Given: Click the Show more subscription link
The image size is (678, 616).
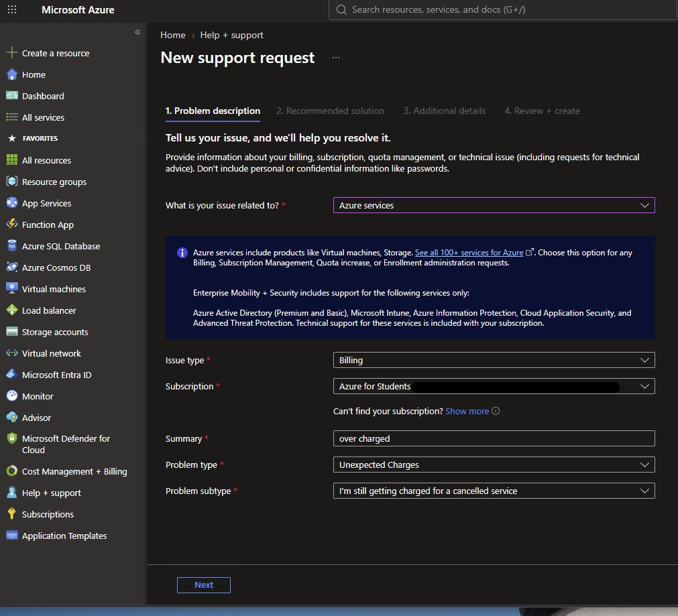Looking at the screenshot, I should point(467,411).
